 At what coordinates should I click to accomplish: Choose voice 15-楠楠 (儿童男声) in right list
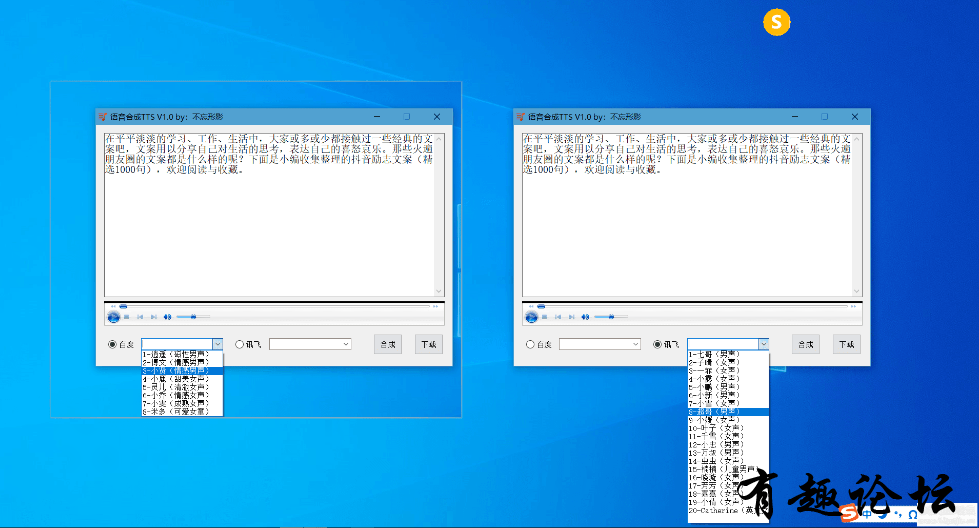coord(728,469)
